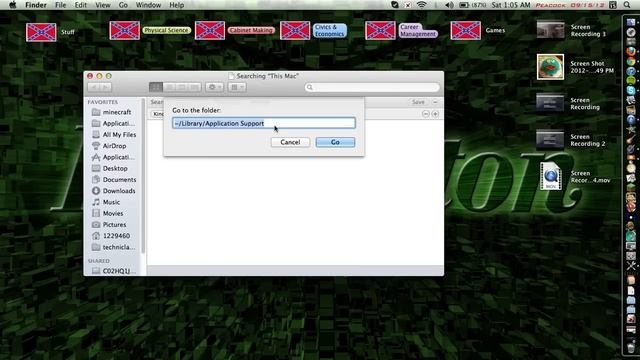
Task: Open Downloads in Finder sidebar
Action: (x=113, y=191)
